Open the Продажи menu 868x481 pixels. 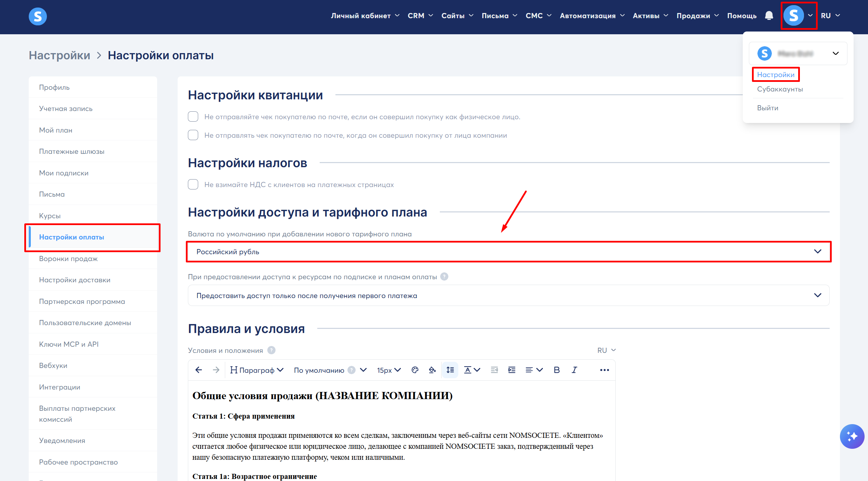click(x=698, y=16)
